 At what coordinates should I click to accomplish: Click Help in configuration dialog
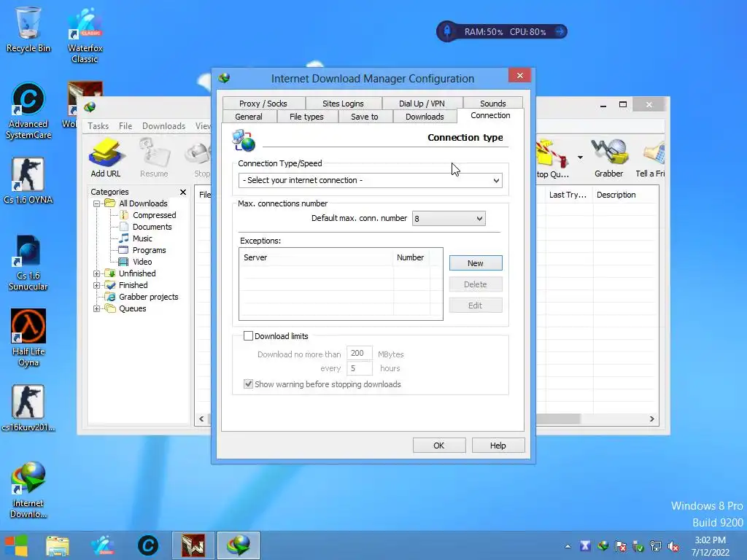[x=498, y=446]
